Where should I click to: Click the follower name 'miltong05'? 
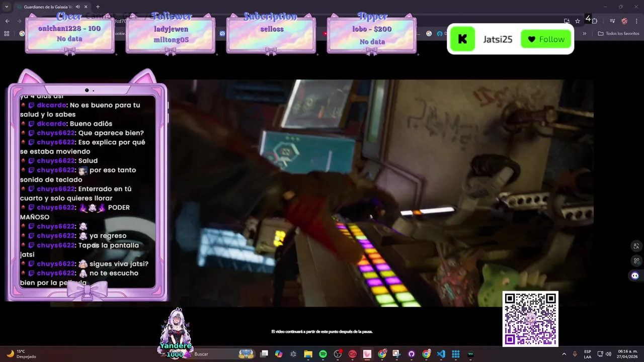[171, 40]
